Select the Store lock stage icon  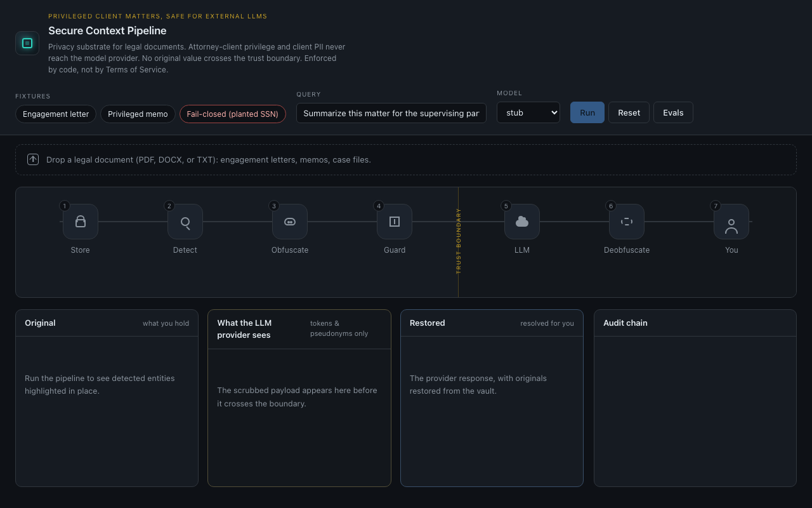point(81,222)
